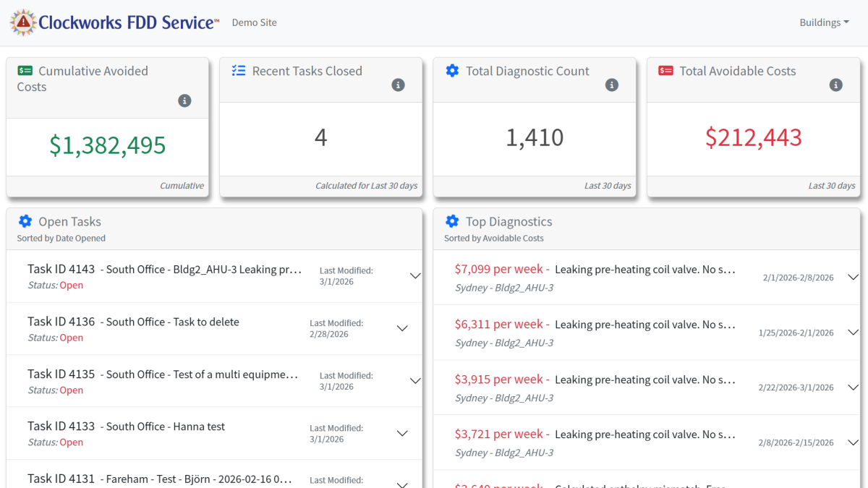Screen dimensions: 868x488
Task: Select the Demo Site label
Action: click(254, 22)
